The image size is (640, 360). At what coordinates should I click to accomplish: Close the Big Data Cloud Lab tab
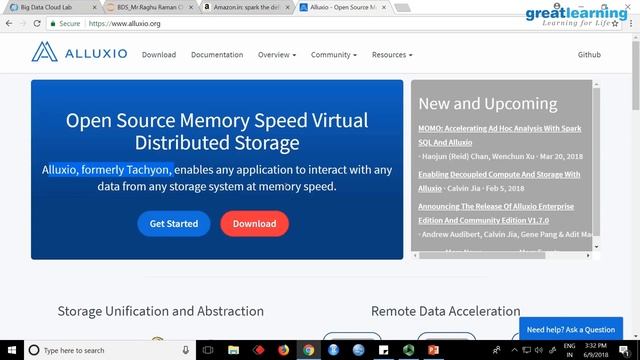click(x=95, y=7)
